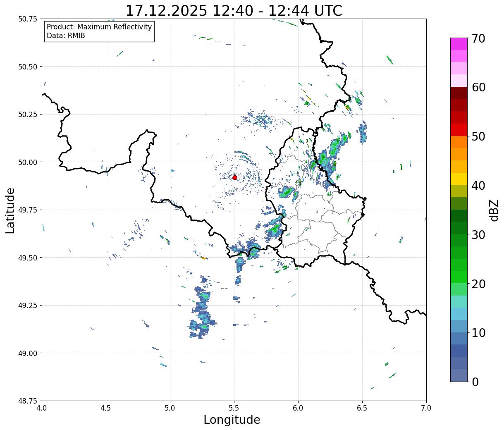504x430 pixels.
Task: Click the 6.5 longitude tick label
Action: point(362,408)
